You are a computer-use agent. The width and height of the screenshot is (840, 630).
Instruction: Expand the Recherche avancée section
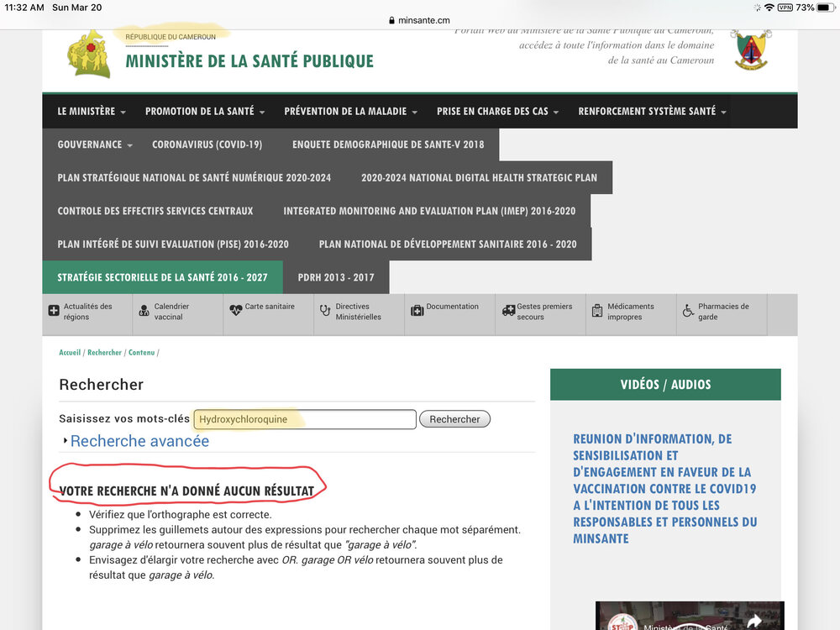point(139,441)
